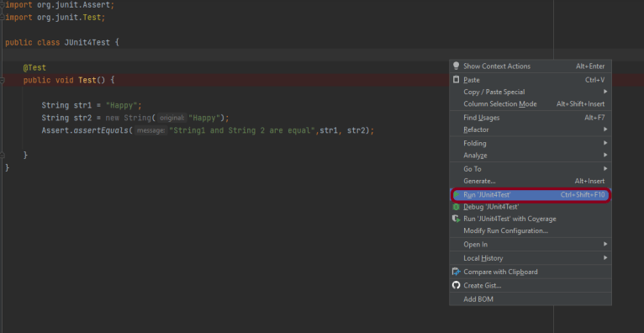Image resolution: width=644 pixels, height=333 pixels.
Task: Choose Paste from the context menu
Action: (531, 80)
